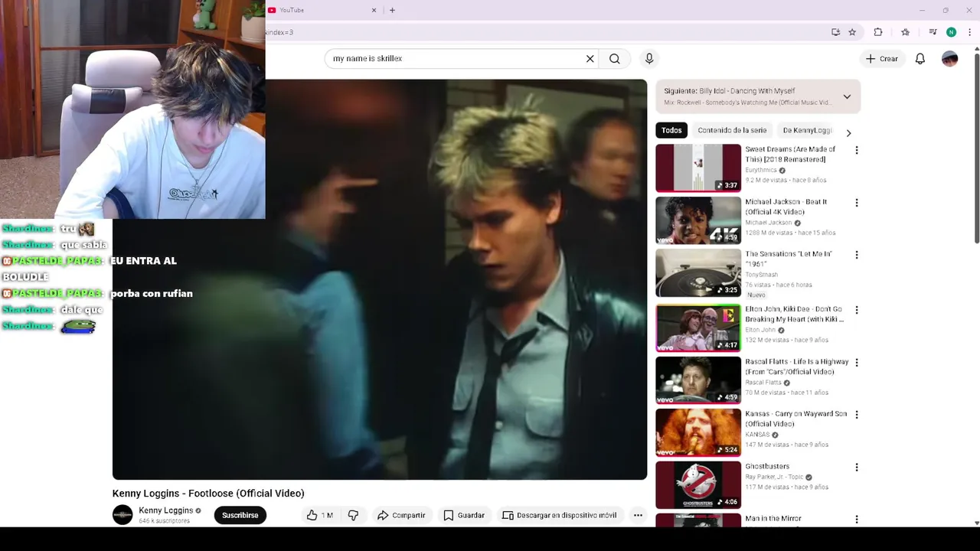Open Michael Jackson Beat It thumbnail
Image resolution: width=980 pixels, height=551 pixels.
(x=698, y=220)
